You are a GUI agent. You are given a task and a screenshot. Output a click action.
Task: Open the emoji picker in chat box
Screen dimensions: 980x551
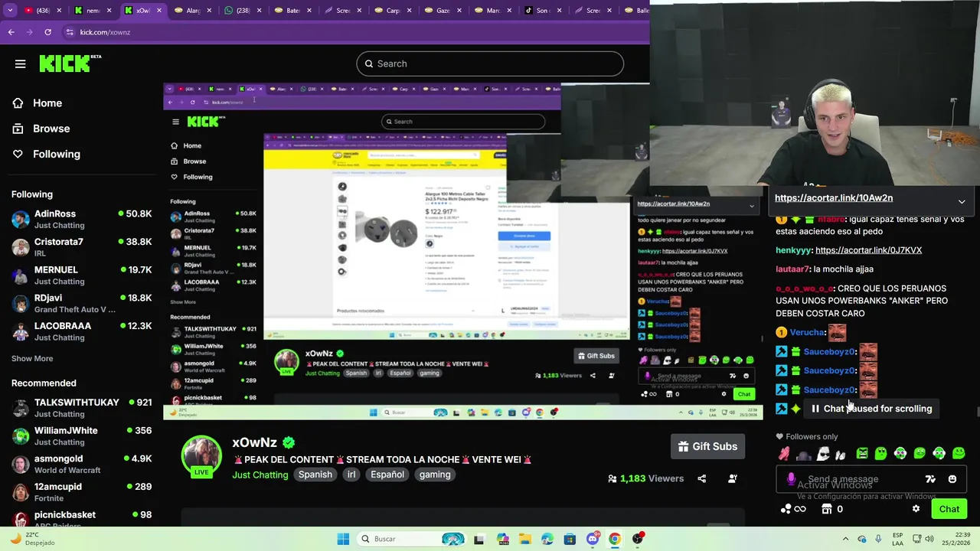click(x=952, y=479)
